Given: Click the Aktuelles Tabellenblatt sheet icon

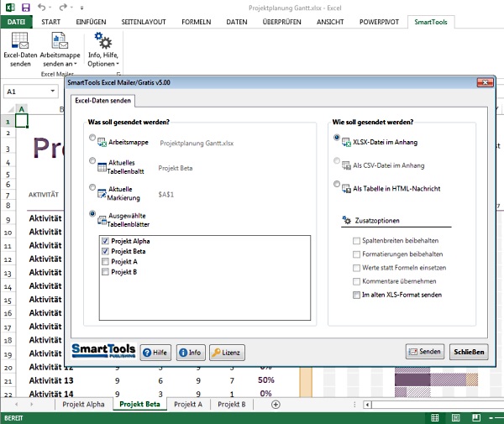Looking at the screenshot, I should 102,167.
